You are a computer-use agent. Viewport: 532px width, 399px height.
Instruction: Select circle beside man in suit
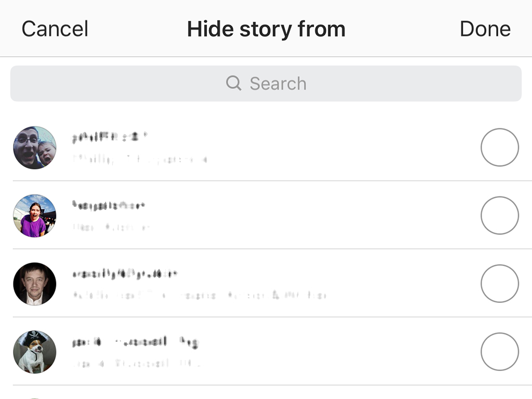tap(499, 284)
